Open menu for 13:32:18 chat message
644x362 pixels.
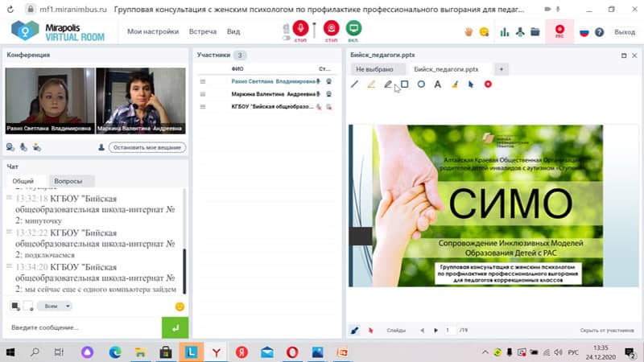[9, 198]
